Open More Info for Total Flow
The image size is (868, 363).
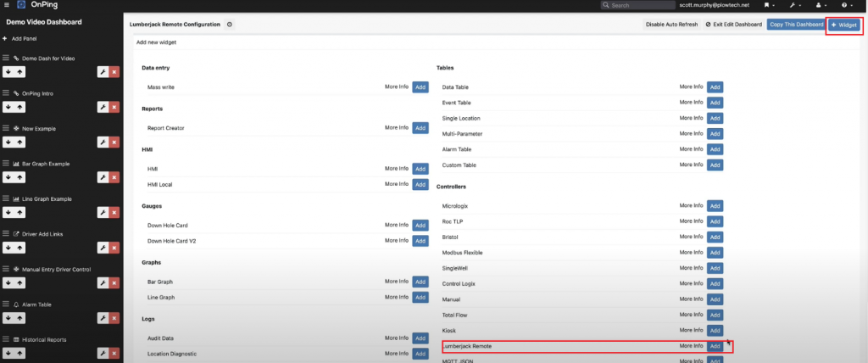pos(691,314)
